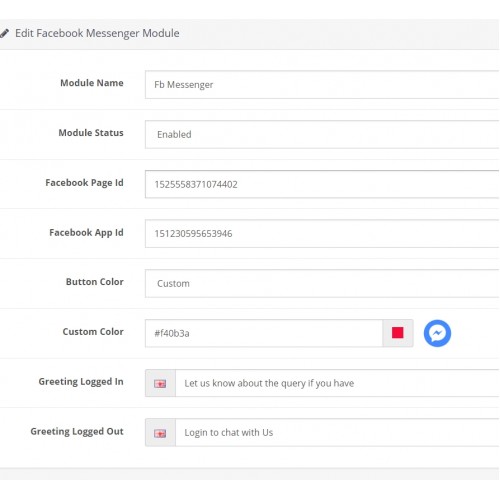The height and width of the screenshot is (500, 500).
Task: Select the #f40b3a hex color text field
Action: (264, 333)
